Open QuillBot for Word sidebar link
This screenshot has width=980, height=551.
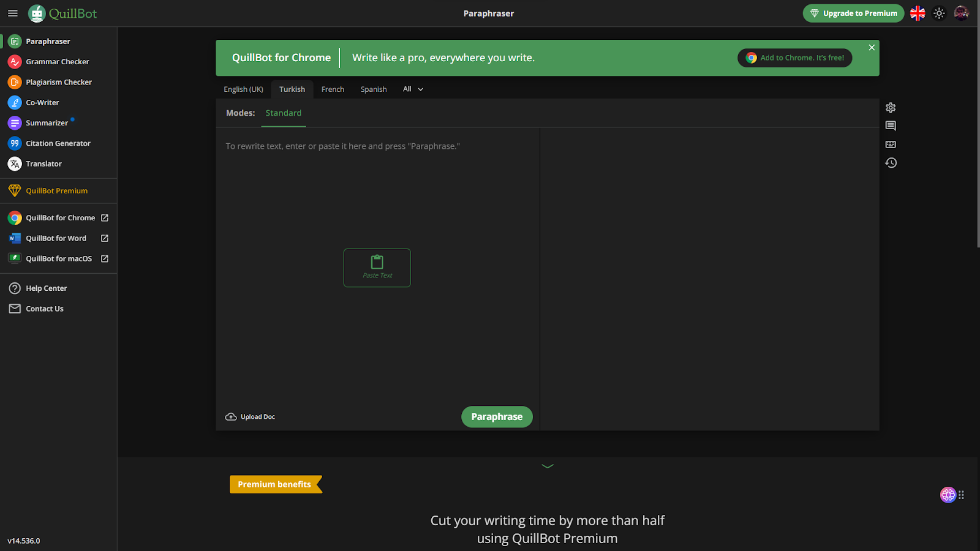pos(58,238)
